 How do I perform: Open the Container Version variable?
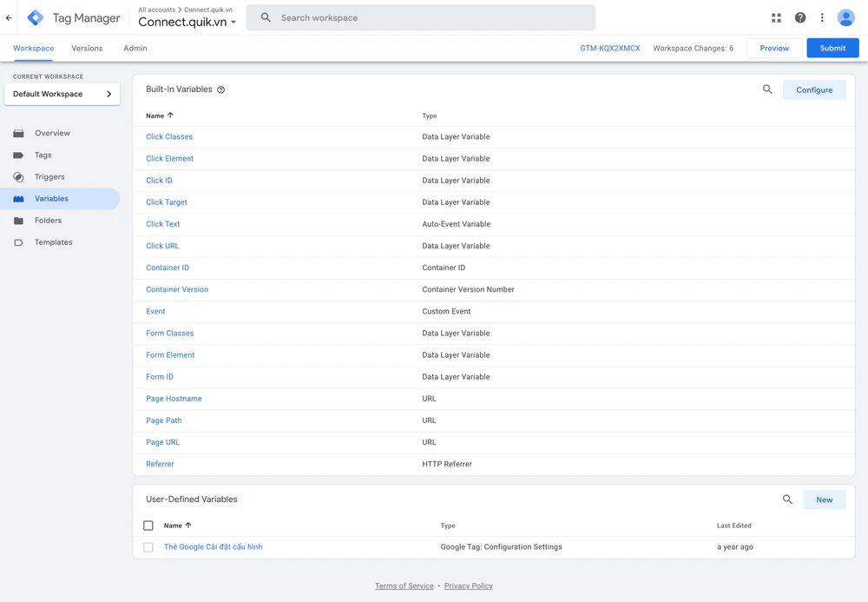coord(177,289)
